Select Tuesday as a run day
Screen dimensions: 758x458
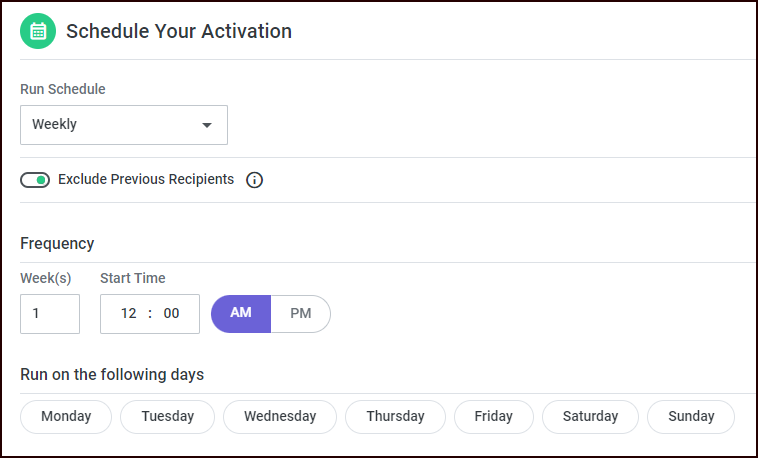pos(167,416)
